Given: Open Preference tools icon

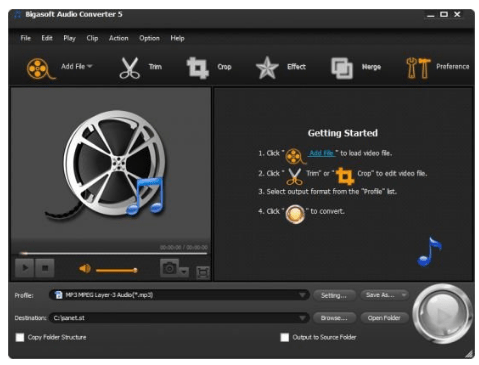Looking at the screenshot, I should 418,68.
